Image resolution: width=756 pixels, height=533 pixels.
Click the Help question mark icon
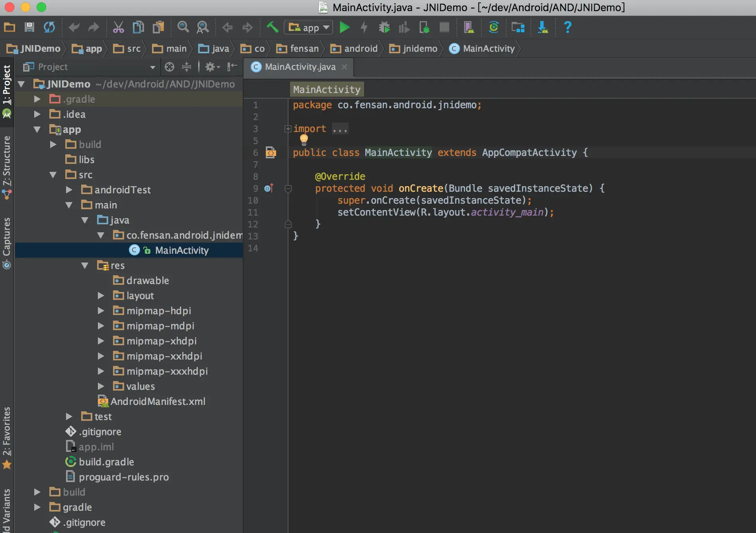[x=567, y=27]
